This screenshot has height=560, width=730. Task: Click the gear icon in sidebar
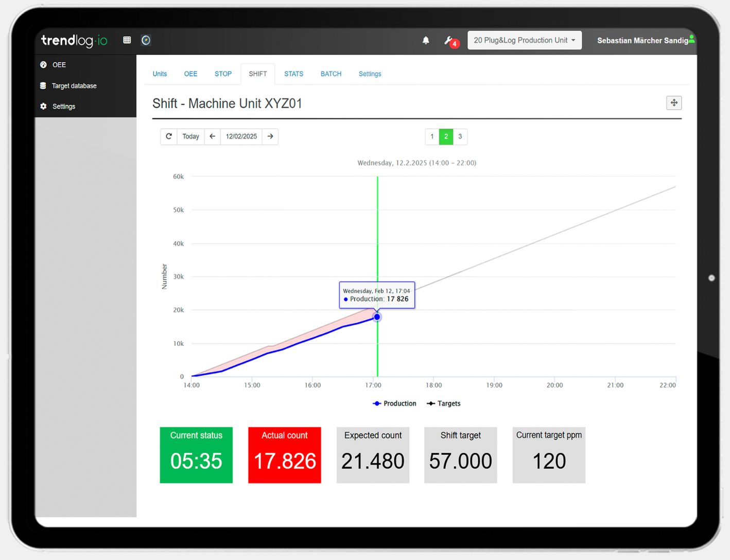(43, 107)
